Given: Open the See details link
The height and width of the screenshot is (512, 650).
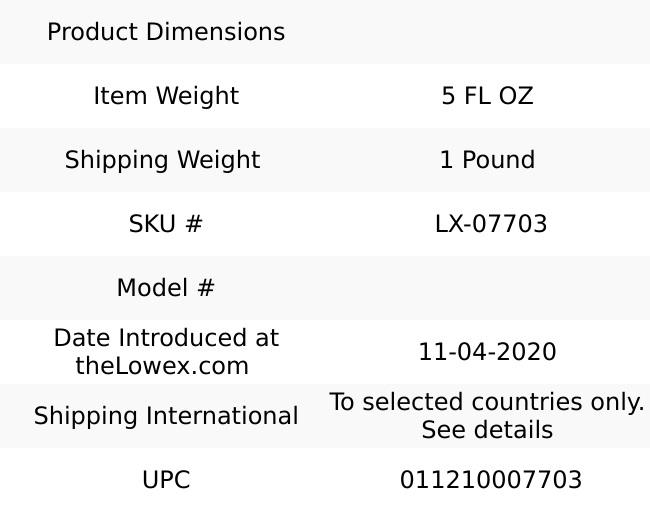Looking at the screenshot, I should pos(487,430).
